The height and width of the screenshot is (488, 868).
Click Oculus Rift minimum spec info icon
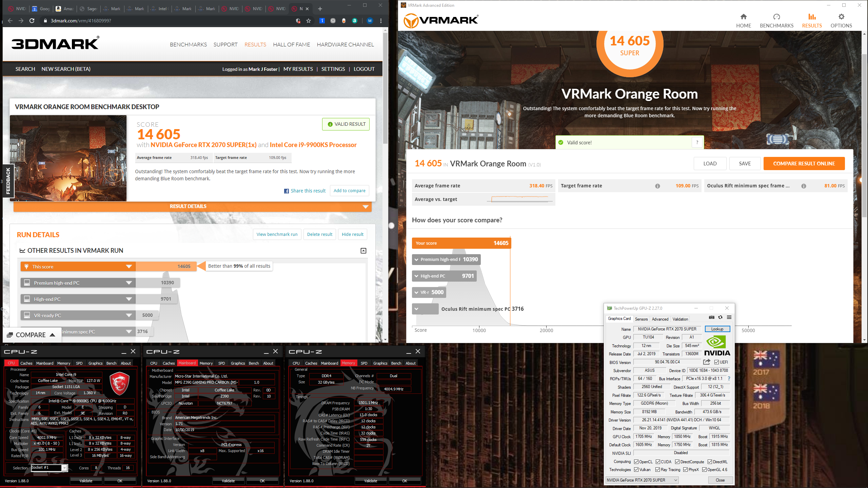click(x=804, y=186)
